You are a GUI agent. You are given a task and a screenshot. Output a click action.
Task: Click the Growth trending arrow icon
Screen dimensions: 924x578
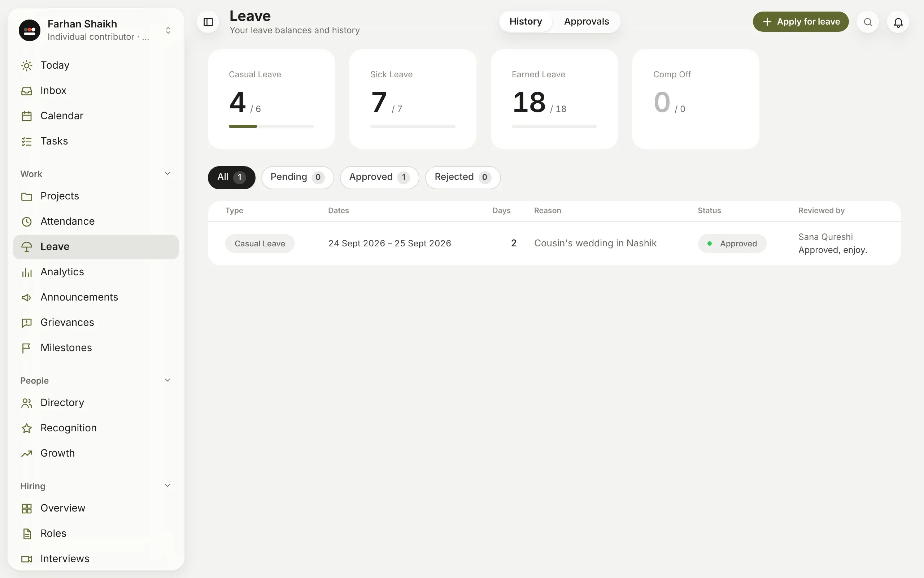pyautogui.click(x=27, y=454)
